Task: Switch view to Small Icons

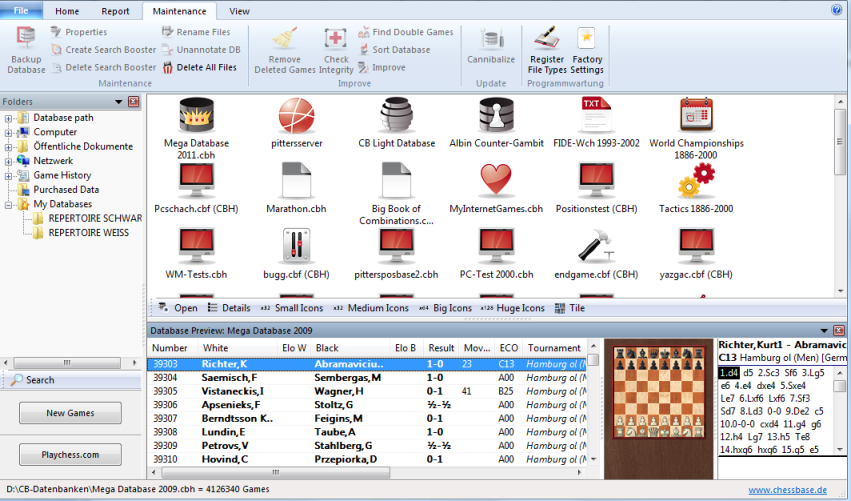Action: coord(292,308)
